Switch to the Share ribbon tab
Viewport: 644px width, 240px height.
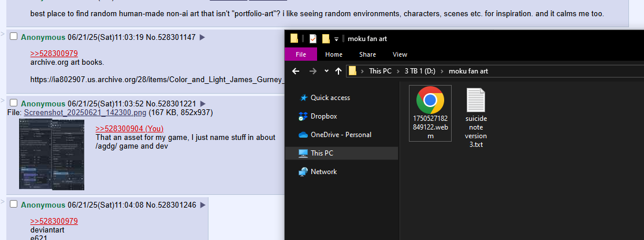[367, 54]
